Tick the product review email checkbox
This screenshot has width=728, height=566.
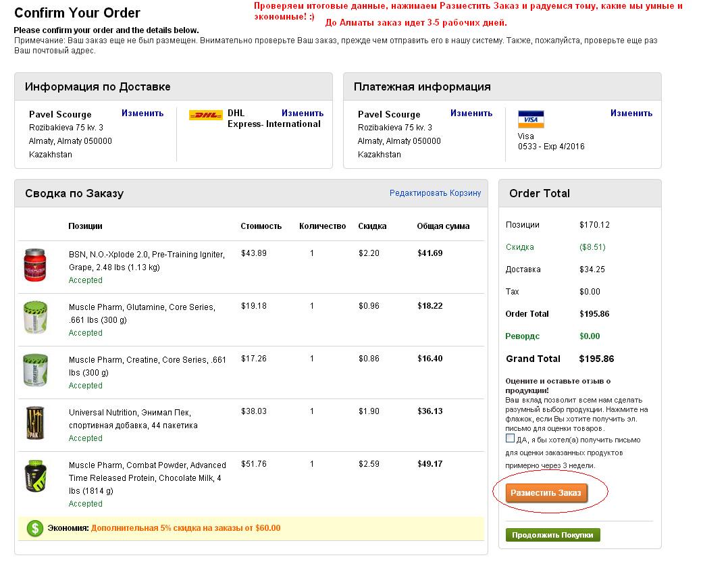pos(510,438)
